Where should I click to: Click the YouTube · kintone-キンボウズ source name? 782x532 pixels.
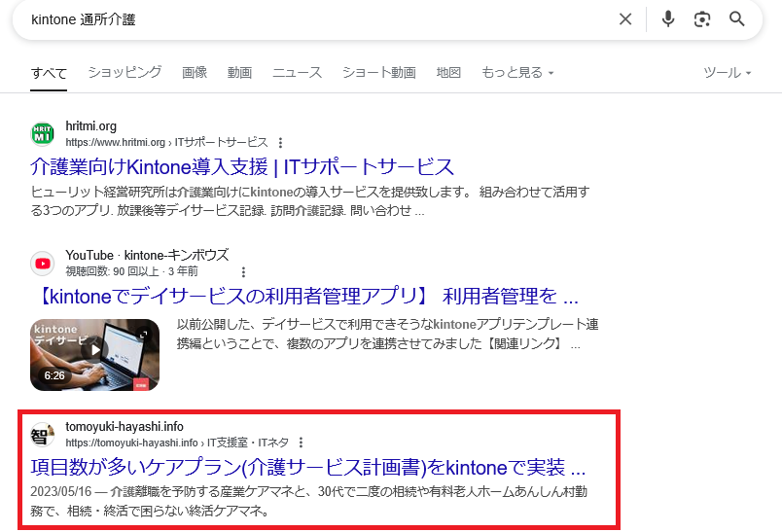(x=147, y=255)
